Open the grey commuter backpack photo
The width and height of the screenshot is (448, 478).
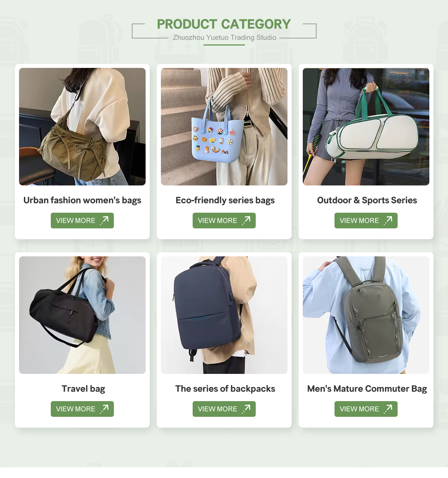(x=366, y=315)
